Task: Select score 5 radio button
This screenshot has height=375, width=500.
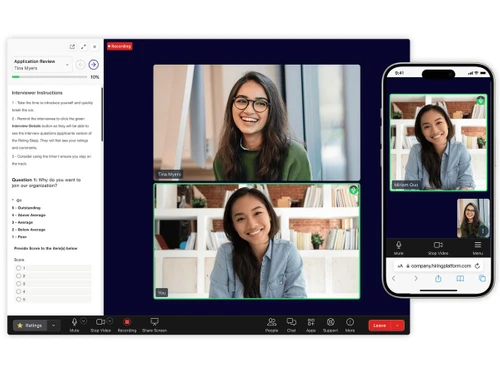Action: [19, 299]
